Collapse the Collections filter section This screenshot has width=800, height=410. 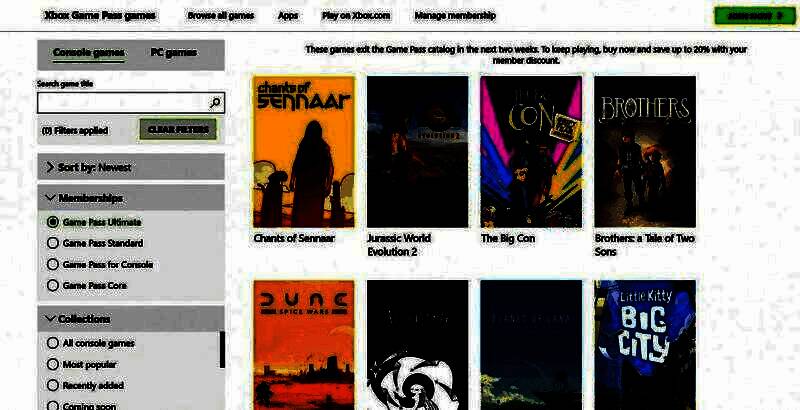click(130, 319)
